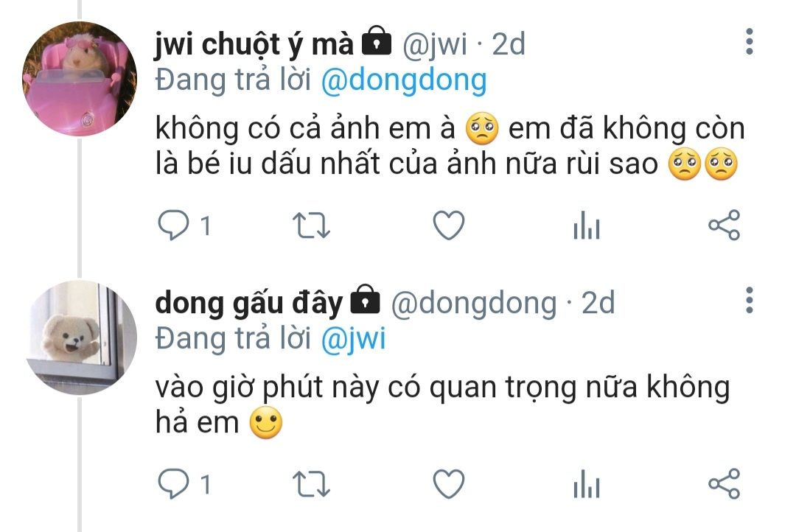View analytics of dongdong's tweet
The height and width of the screenshot is (532, 796).
click(x=587, y=484)
